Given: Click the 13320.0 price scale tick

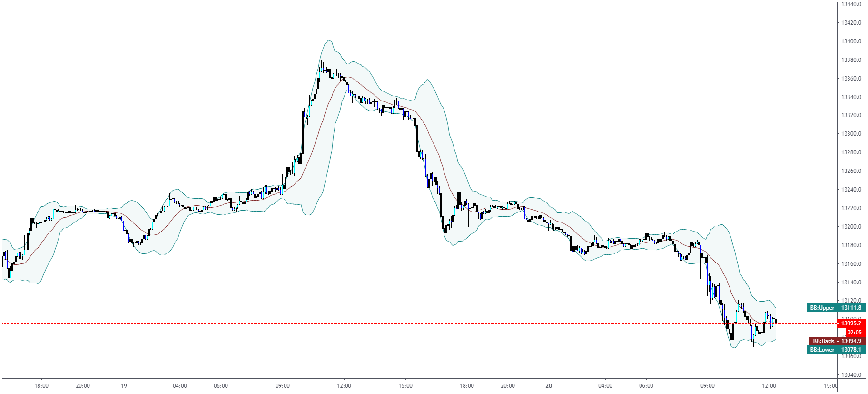Looking at the screenshot, I should [x=851, y=115].
